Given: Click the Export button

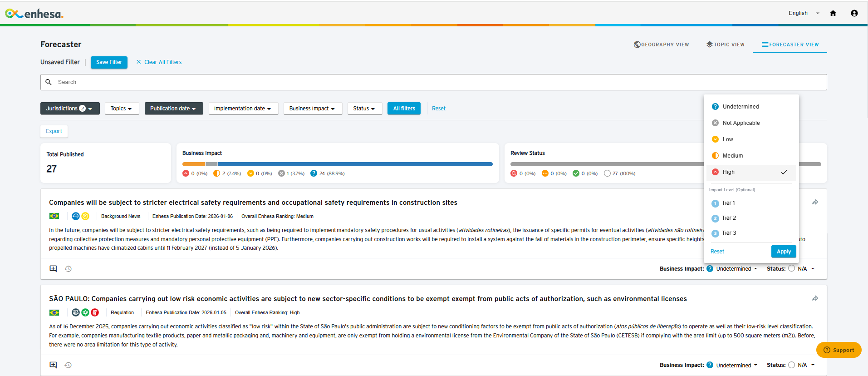Looking at the screenshot, I should coord(54,131).
